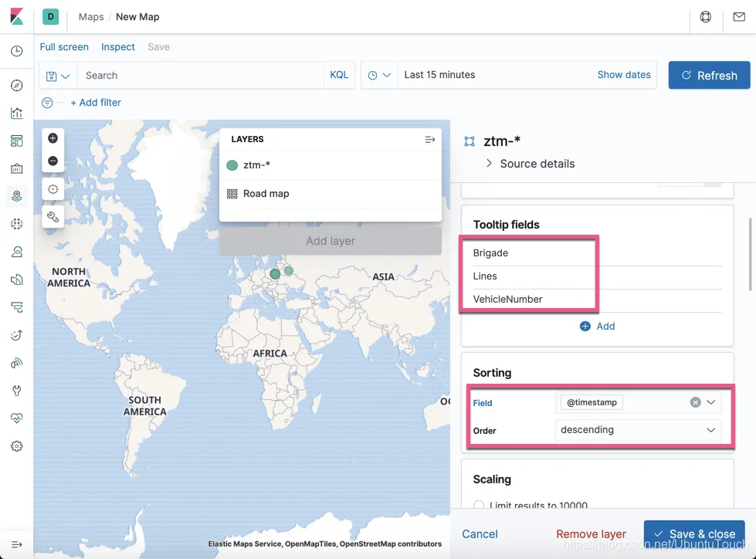Screen dimensions: 756x559
Task: Open the newsfeed mail icon
Action: pyautogui.click(x=739, y=17)
